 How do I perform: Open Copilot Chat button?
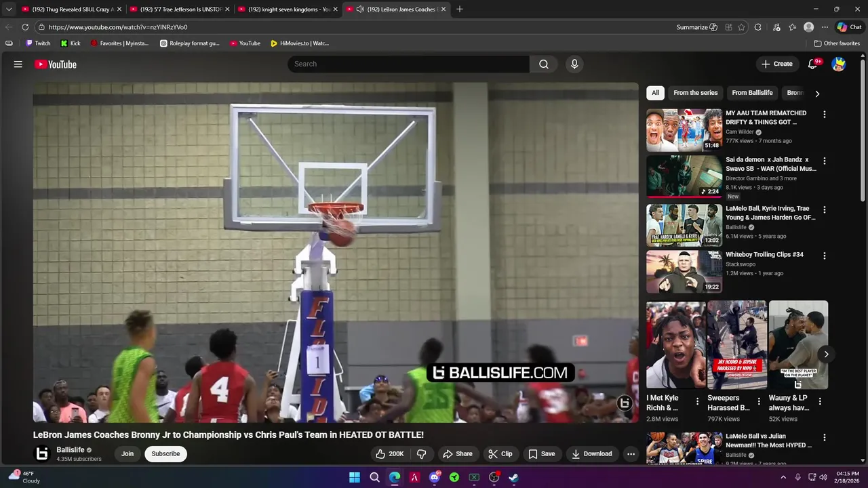[x=849, y=27]
